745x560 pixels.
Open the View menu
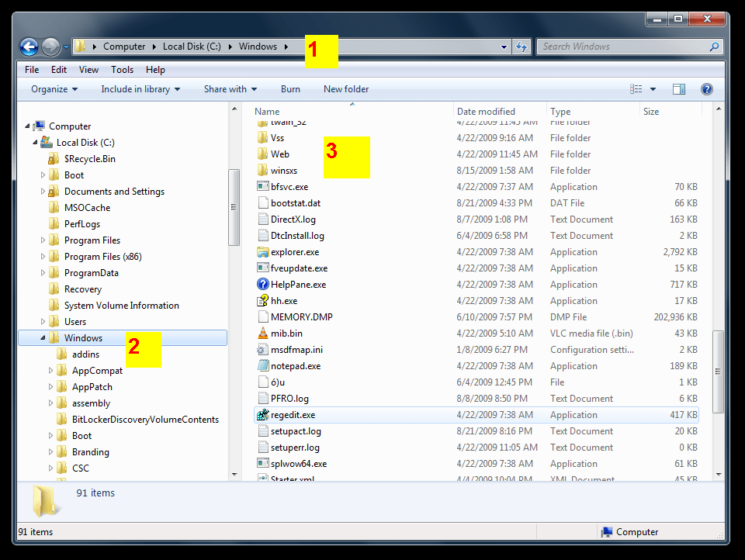(x=88, y=69)
